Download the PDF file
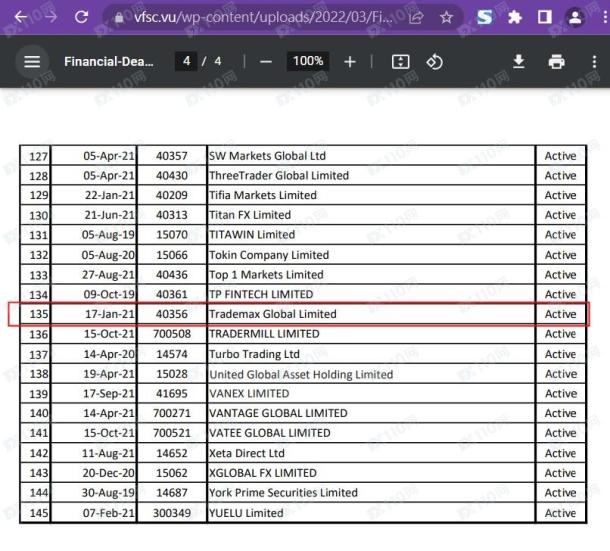The height and width of the screenshot is (551, 610). pos(518,61)
